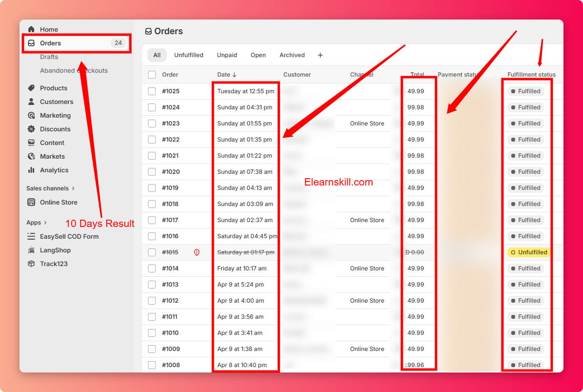Open order #1024
This screenshot has height=392, width=583.
tap(171, 107)
